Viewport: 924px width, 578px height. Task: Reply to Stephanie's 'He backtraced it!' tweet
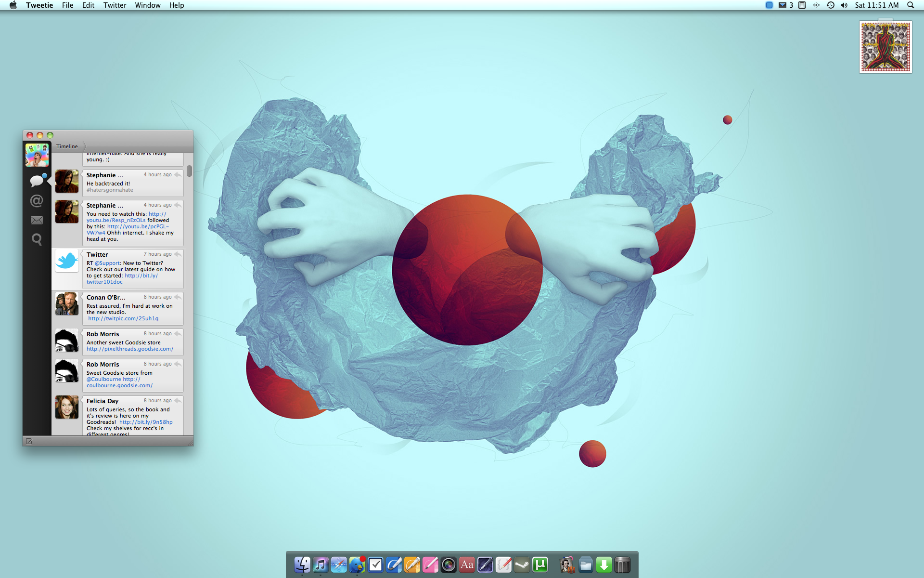pyautogui.click(x=178, y=175)
